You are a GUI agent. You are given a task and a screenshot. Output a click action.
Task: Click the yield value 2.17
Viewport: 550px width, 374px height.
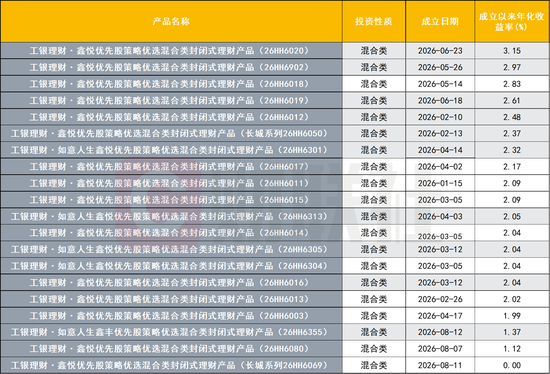[512, 167]
